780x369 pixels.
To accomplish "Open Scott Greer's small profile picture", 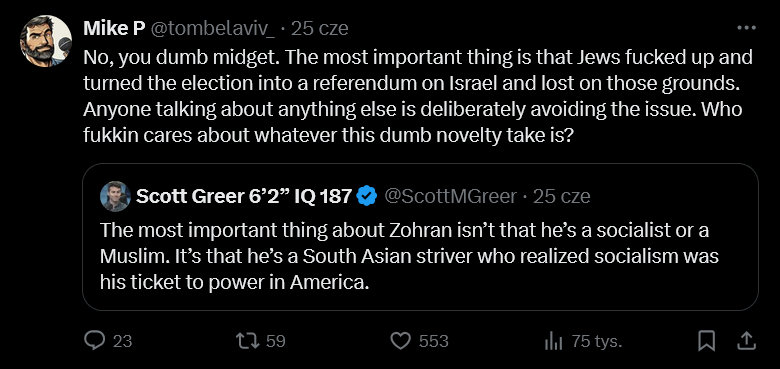I will click(x=115, y=196).
